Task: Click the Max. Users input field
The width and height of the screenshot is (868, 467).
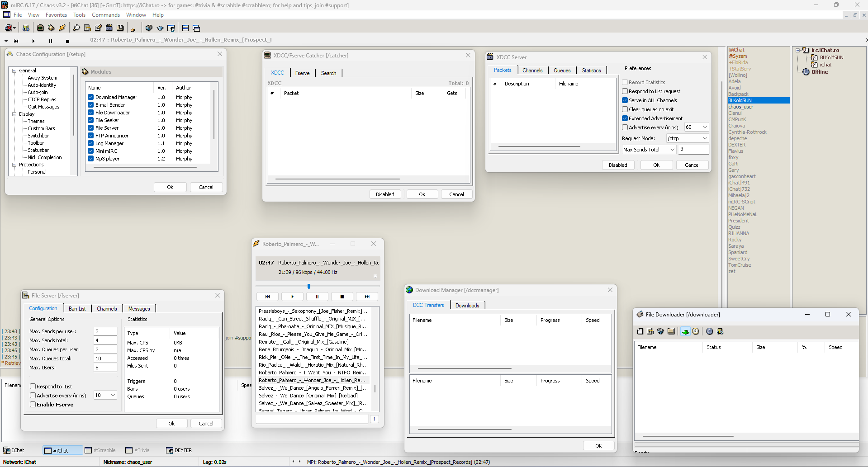Action: tap(105, 368)
